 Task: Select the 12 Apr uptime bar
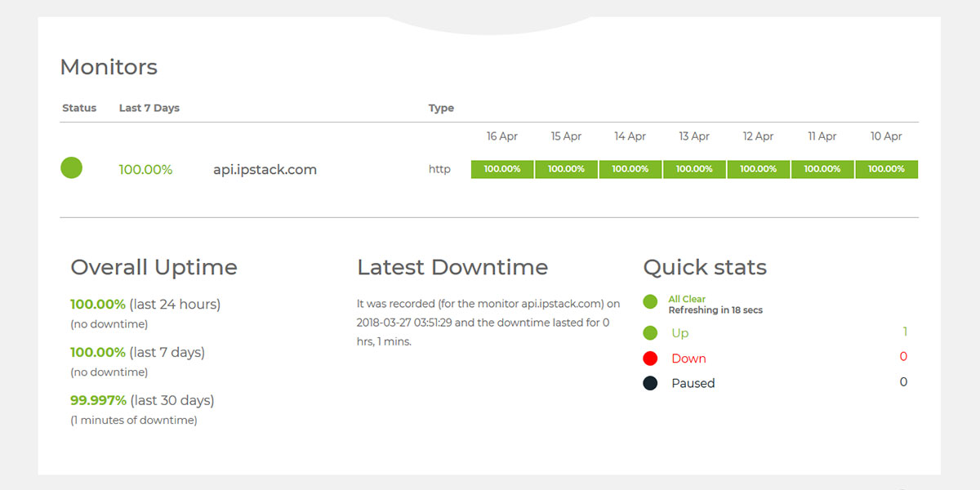coord(758,169)
